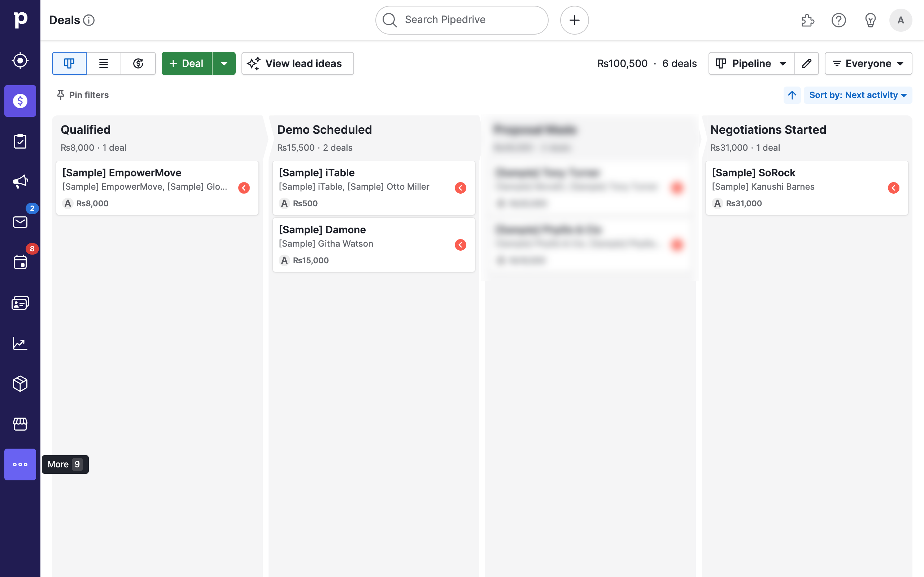Switch to the kanban board view

pos(69,63)
